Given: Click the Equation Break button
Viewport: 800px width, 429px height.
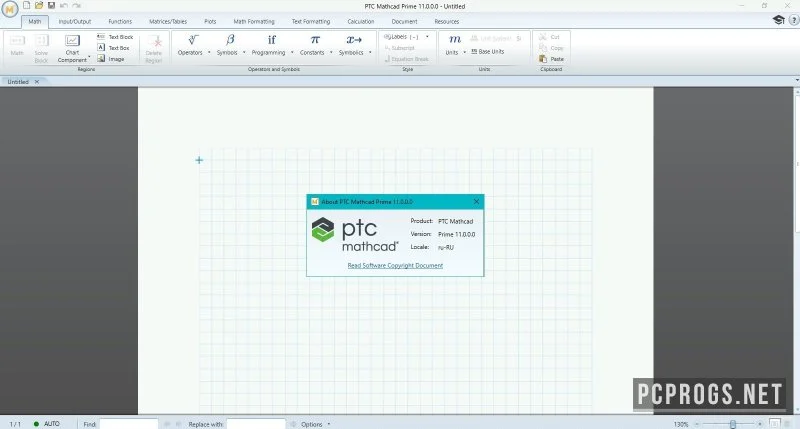Looking at the screenshot, I should click(407, 59).
